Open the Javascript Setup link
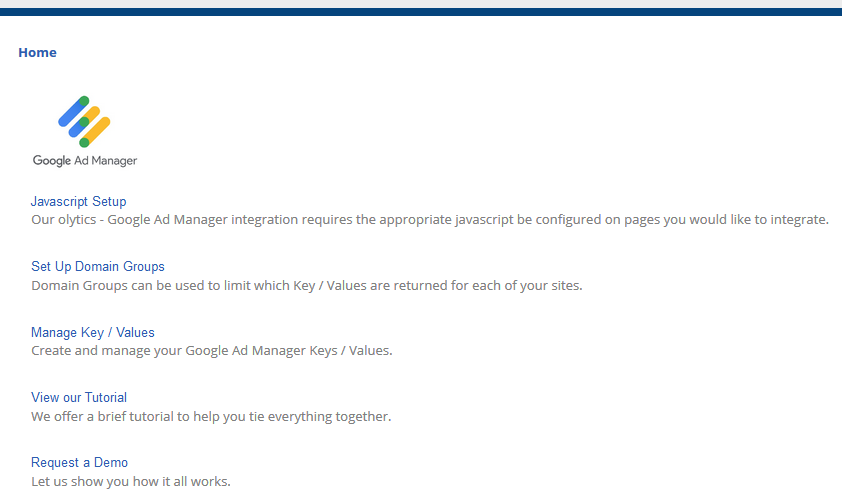The image size is (842, 500). coord(78,201)
